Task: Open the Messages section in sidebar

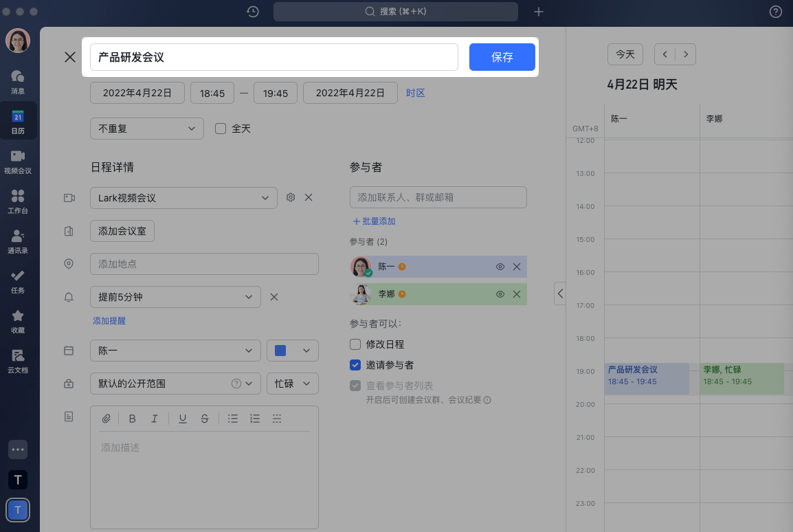Action: tap(18, 82)
